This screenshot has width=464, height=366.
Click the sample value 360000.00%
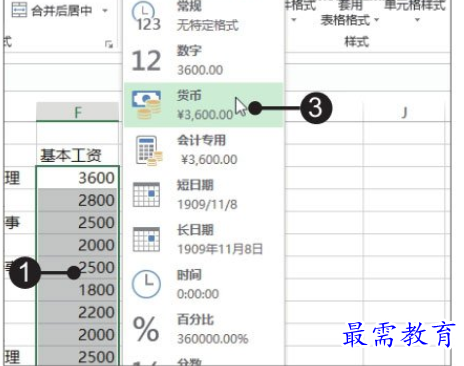[x=213, y=339]
